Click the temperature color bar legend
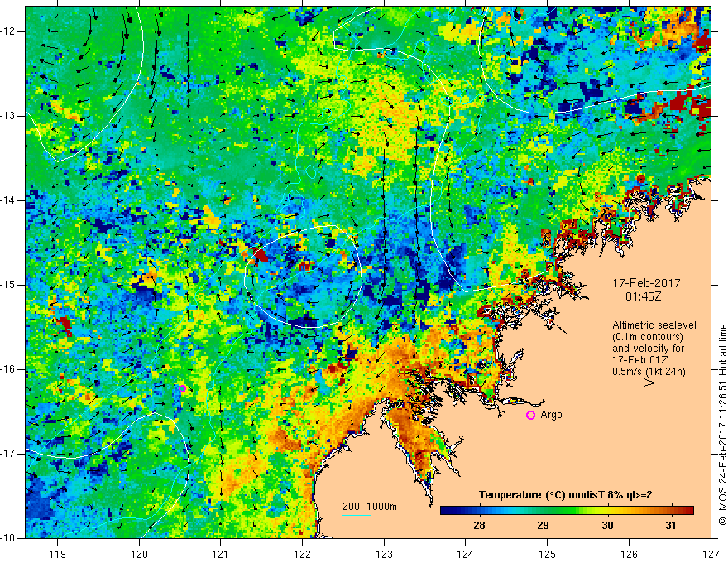This screenshot has height=563, width=728. [567, 511]
